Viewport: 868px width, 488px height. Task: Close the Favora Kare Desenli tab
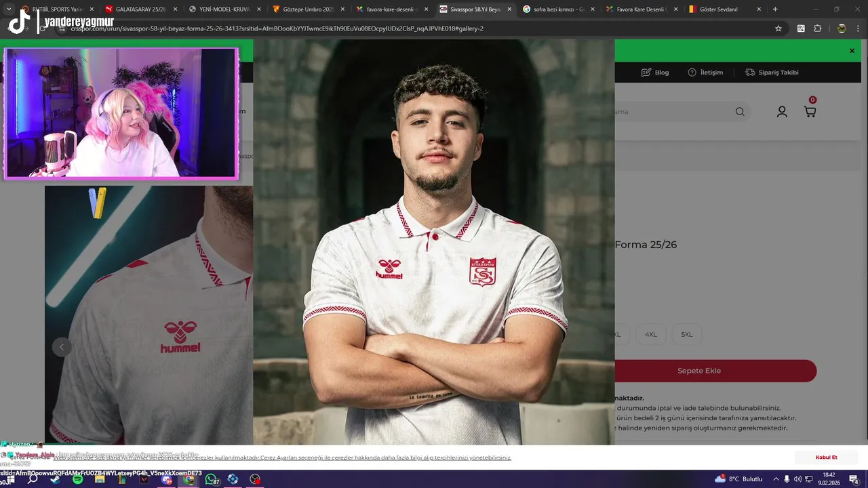pos(676,9)
